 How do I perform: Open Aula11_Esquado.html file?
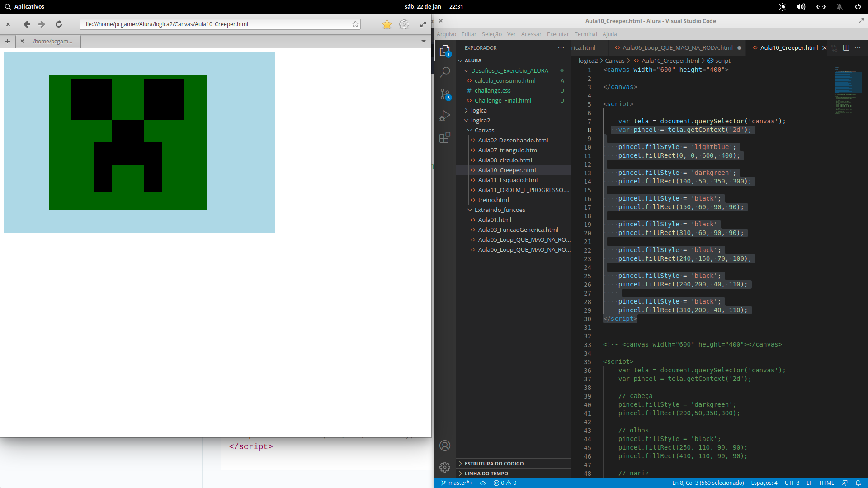[507, 180]
